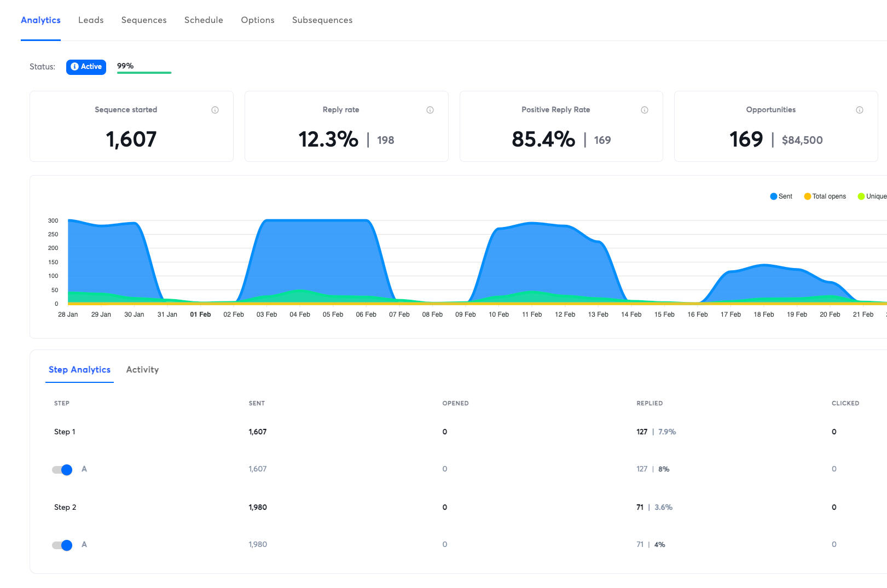Click the Reply rate info icon
The width and height of the screenshot is (887, 588).
click(430, 110)
